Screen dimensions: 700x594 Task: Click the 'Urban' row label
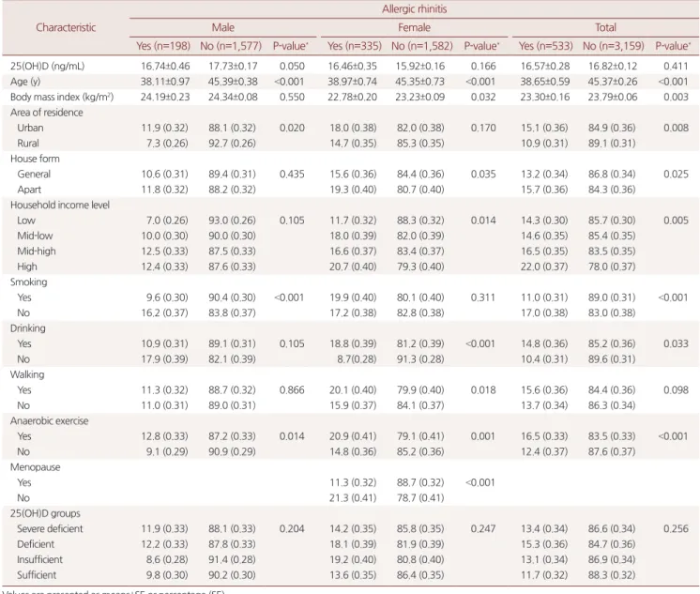click(x=30, y=128)
